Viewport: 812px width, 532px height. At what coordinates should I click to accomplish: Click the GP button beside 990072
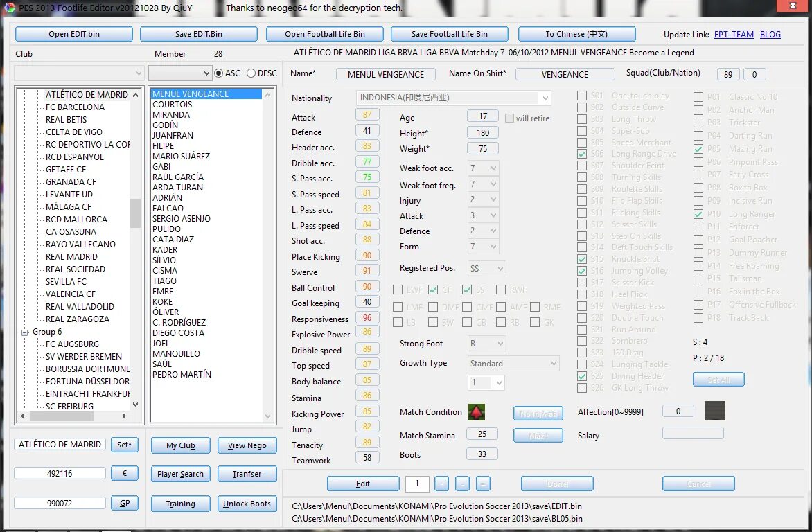pyautogui.click(x=125, y=503)
